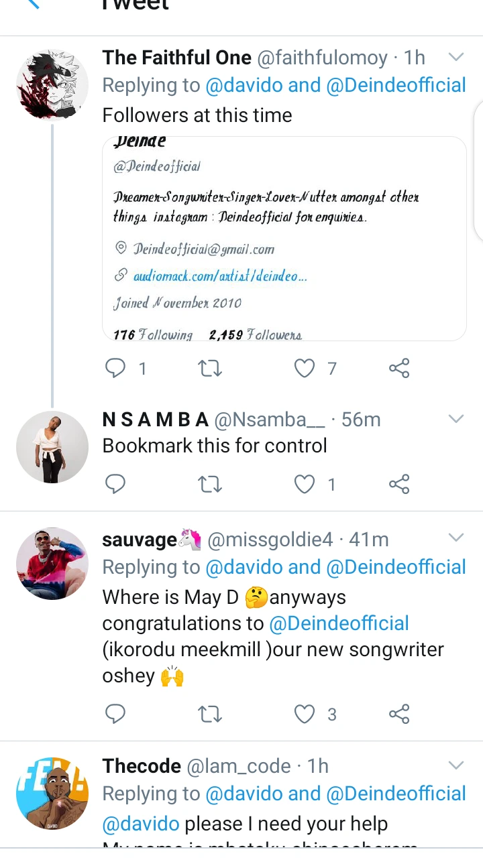Expand options chevron on NSAMBA's tweet
Image resolution: width=483 pixels, height=868 pixels.
[x=456, y=420]
